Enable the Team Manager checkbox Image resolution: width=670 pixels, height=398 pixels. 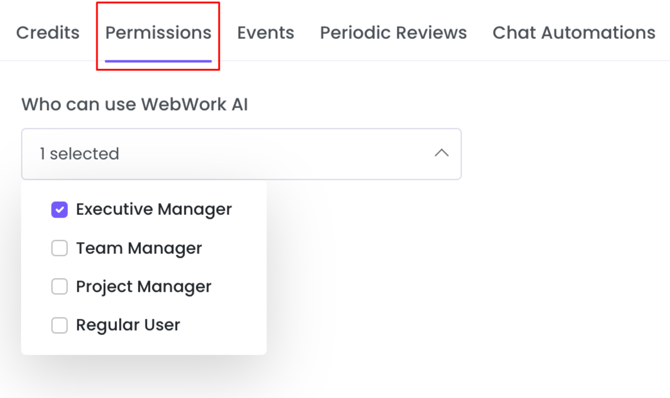[59, 248]
